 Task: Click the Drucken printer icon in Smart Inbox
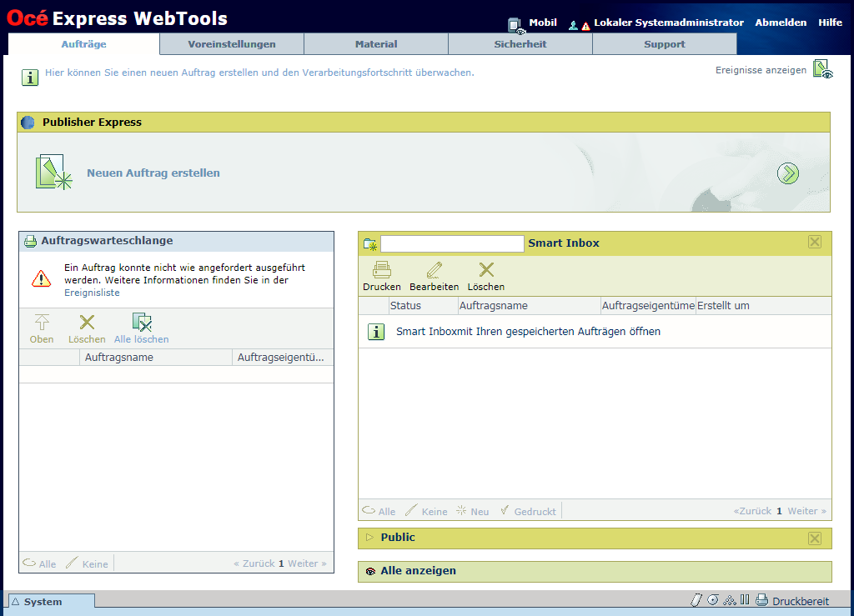click(382, 270)
